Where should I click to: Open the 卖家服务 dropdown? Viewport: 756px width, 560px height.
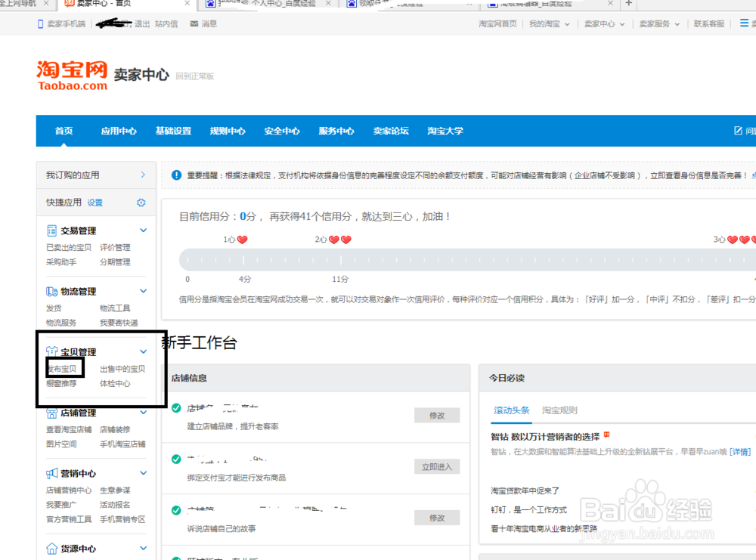tap(659, 24)
